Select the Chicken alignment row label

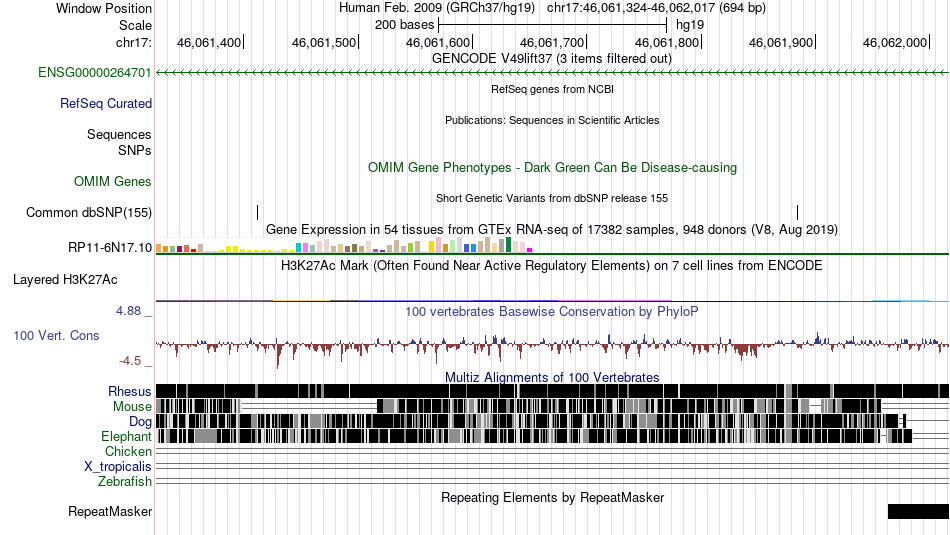click(128, 451)
